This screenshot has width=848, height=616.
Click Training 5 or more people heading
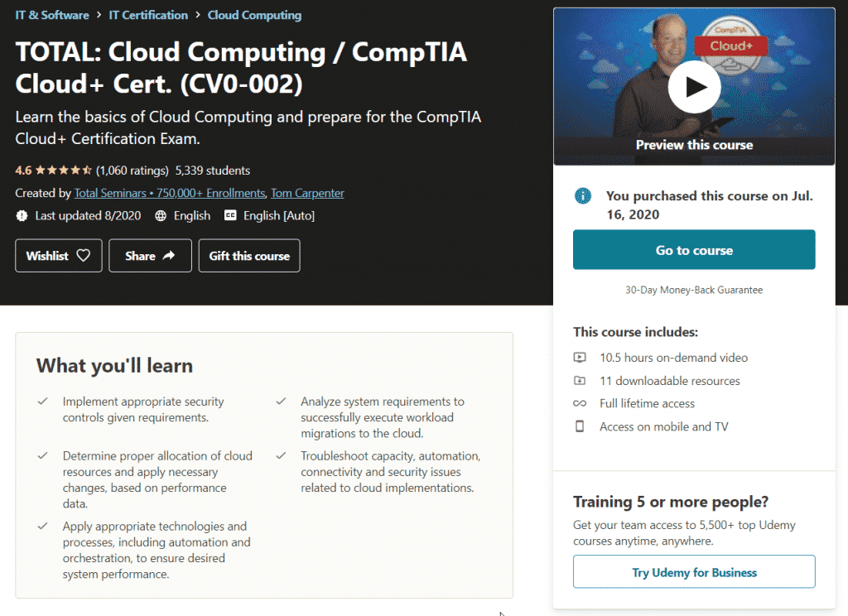[671, 502]
